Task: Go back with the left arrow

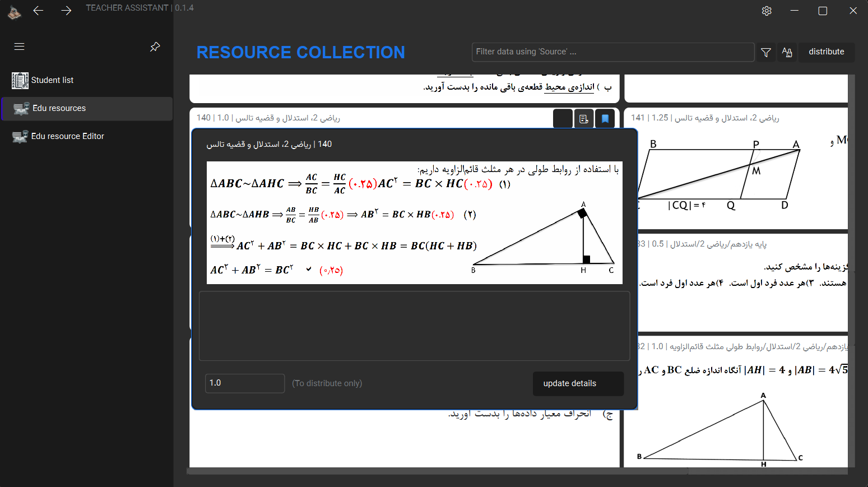Action: (x=38, y=11)
